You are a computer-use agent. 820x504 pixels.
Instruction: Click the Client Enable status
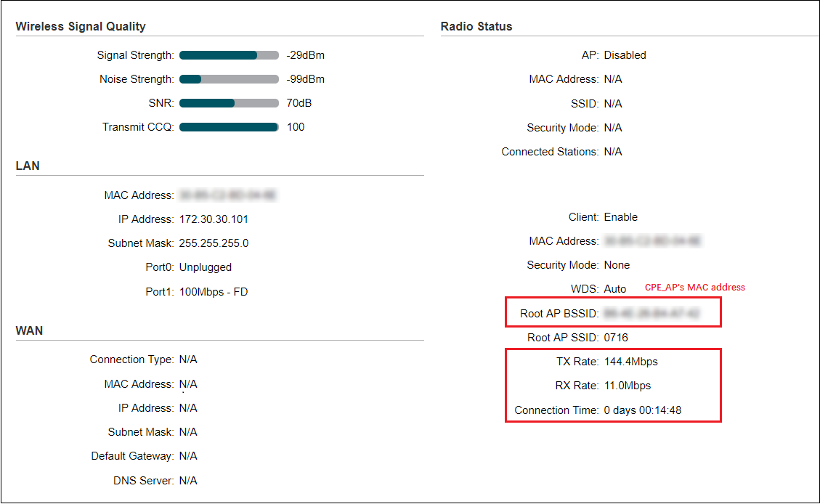tap(621, 216)
